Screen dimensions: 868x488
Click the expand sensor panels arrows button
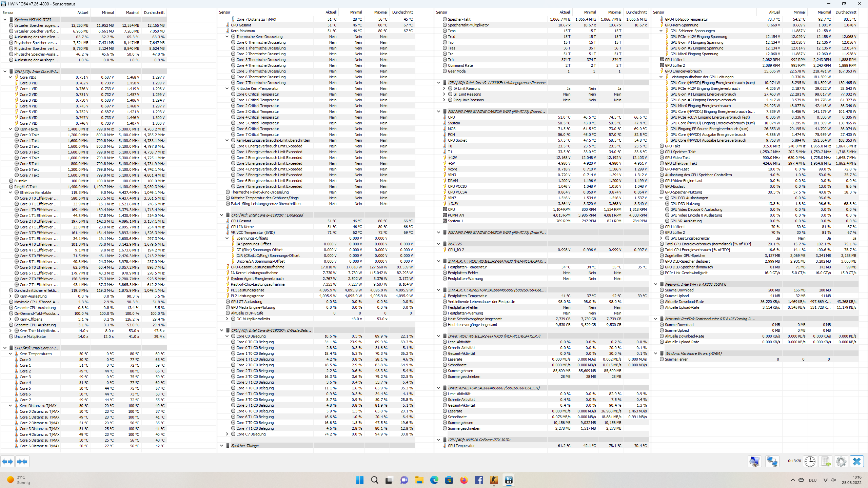[7, 462]
